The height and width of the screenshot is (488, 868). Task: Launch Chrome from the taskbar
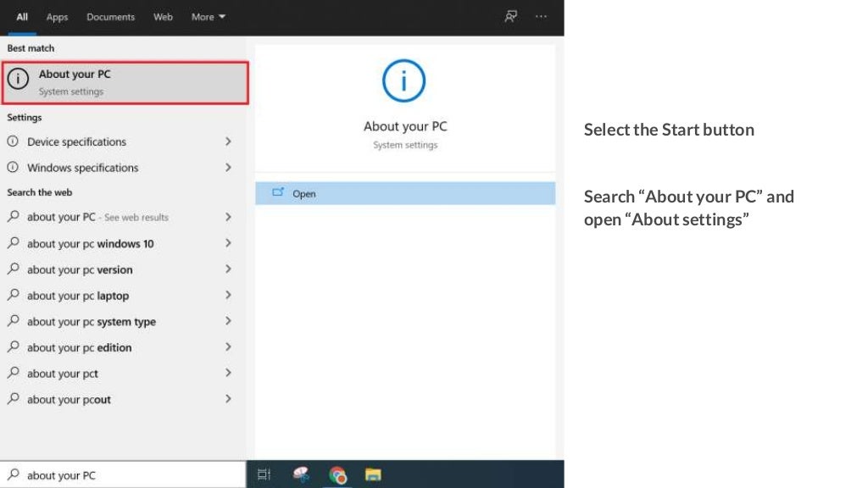337,474
